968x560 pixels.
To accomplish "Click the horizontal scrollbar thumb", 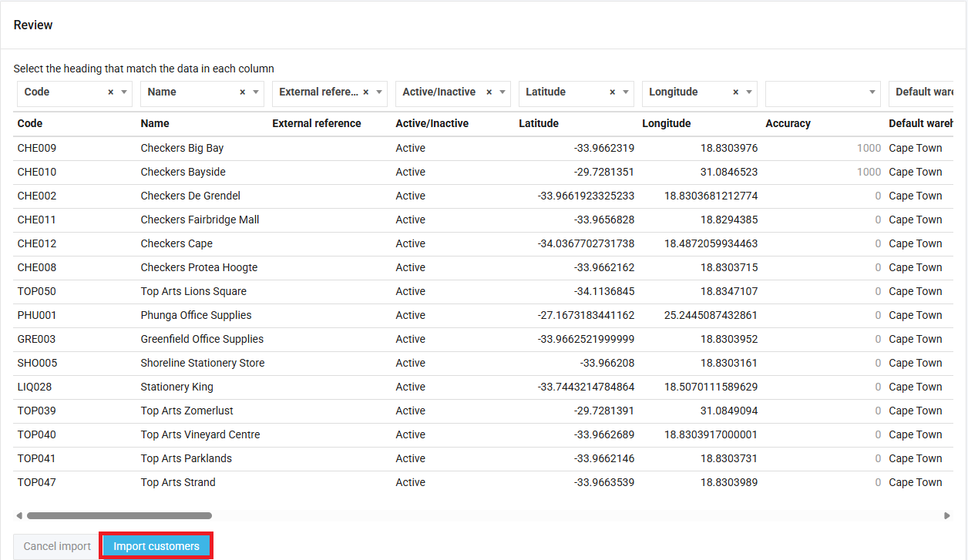I will tap(119, 516).
